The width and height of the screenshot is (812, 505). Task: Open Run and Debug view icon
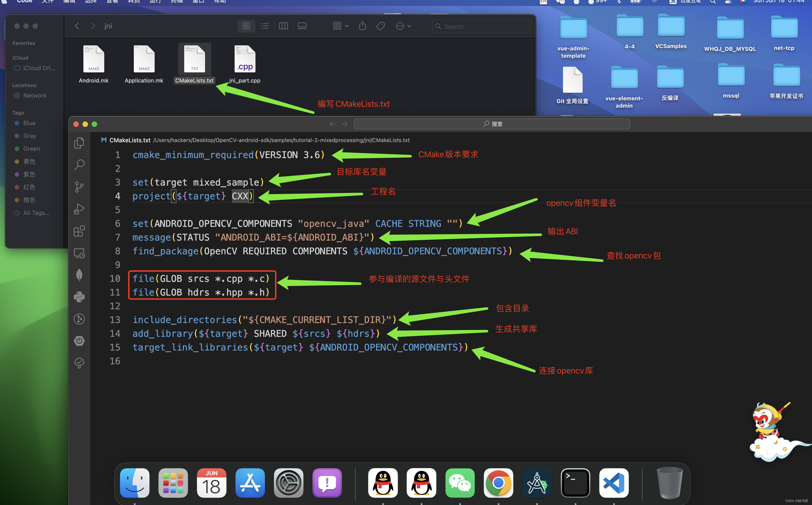click(x=79, y=209)
